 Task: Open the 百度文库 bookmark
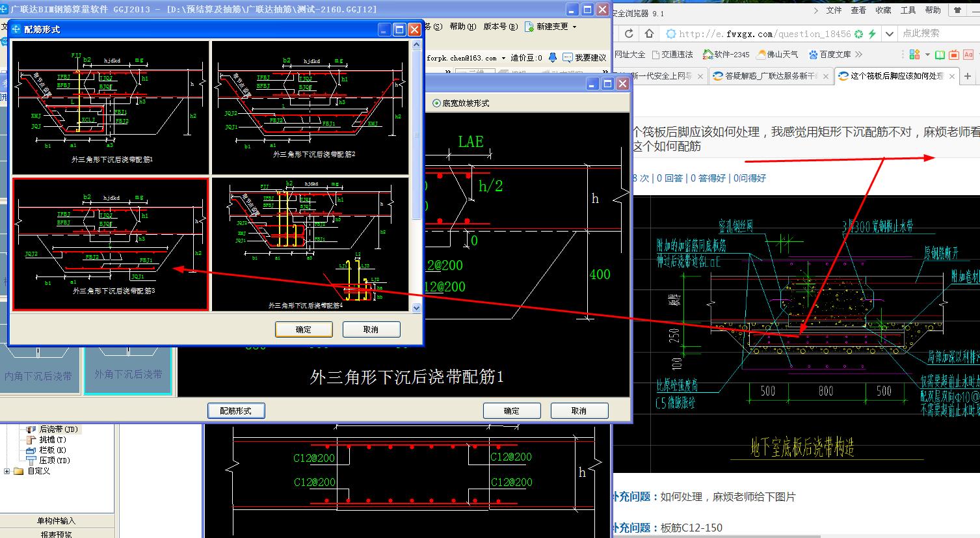pos(830,55)
